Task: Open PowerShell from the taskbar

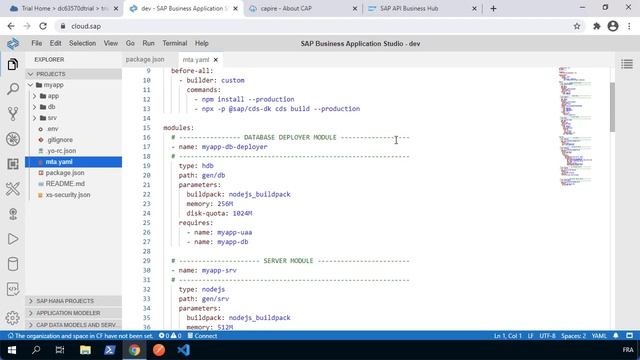Action: click(110, 350)
